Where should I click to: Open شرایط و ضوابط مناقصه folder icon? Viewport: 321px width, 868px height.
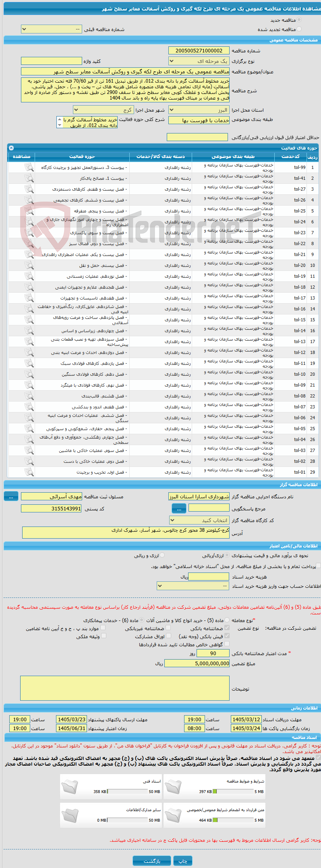point(173,786)
